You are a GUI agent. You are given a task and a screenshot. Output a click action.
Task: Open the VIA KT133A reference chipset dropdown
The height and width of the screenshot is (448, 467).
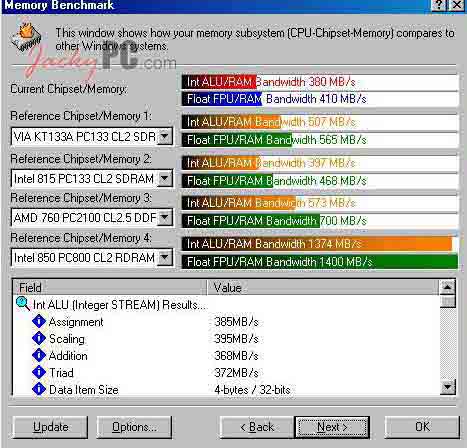[165, 136]
